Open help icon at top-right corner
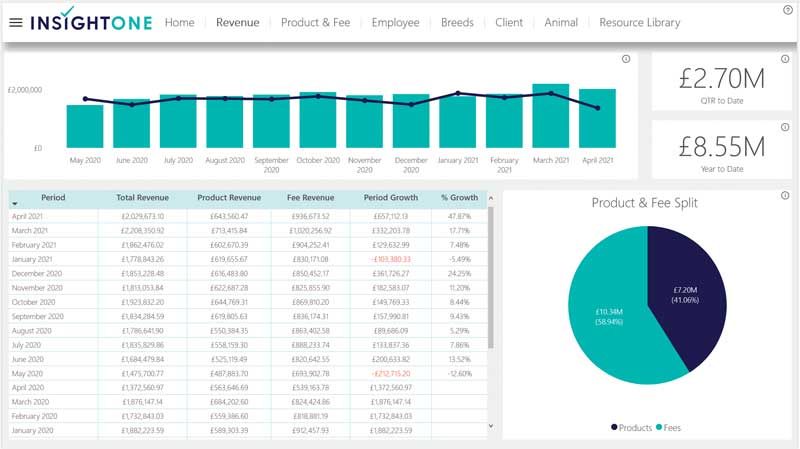 788,10
